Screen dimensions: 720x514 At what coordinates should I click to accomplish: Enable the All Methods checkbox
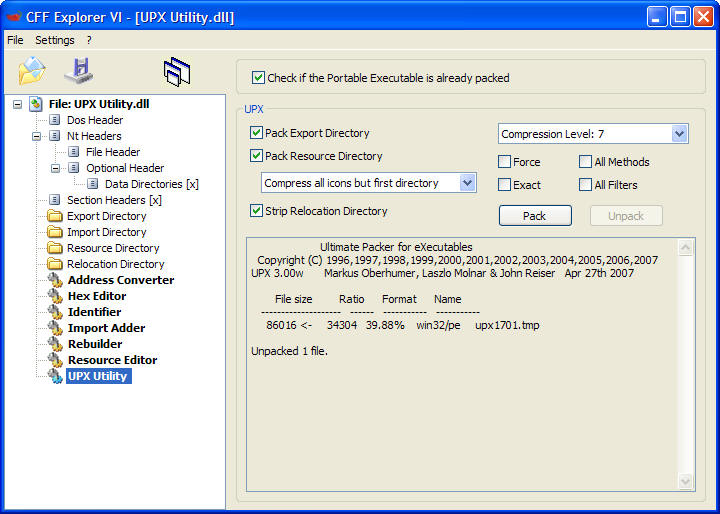click(x=585, y=162)
